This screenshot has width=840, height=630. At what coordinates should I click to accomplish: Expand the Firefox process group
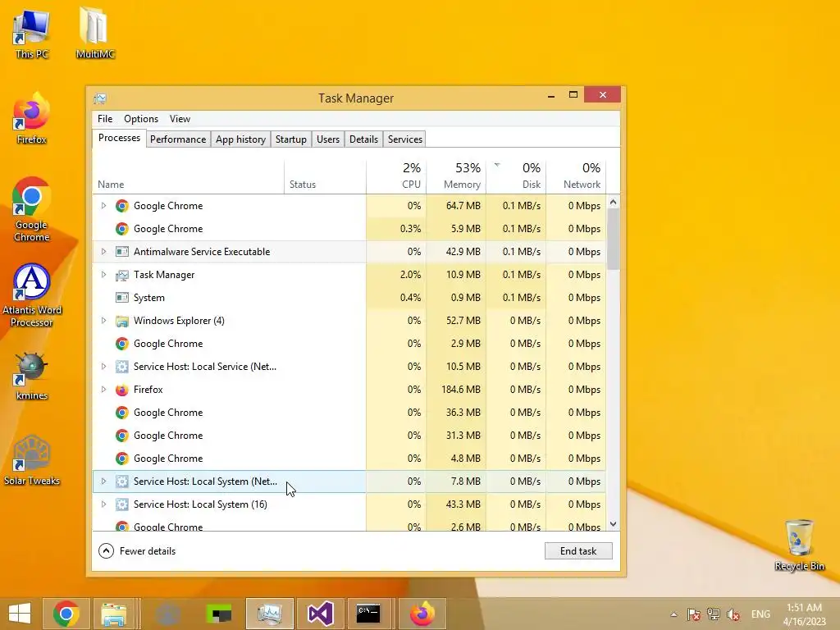(103, 390)
